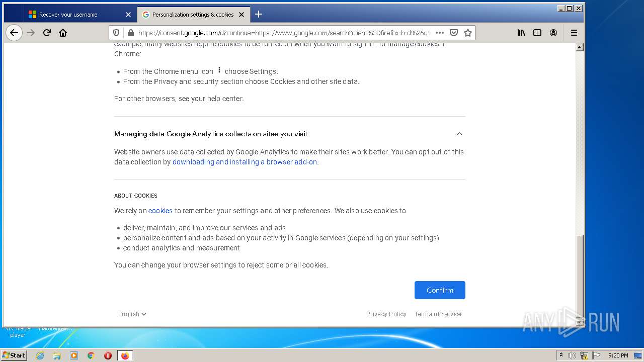Launch Google Chrome from taskbar
This screenshot has width=644, height=362.
tap(91, 355)
